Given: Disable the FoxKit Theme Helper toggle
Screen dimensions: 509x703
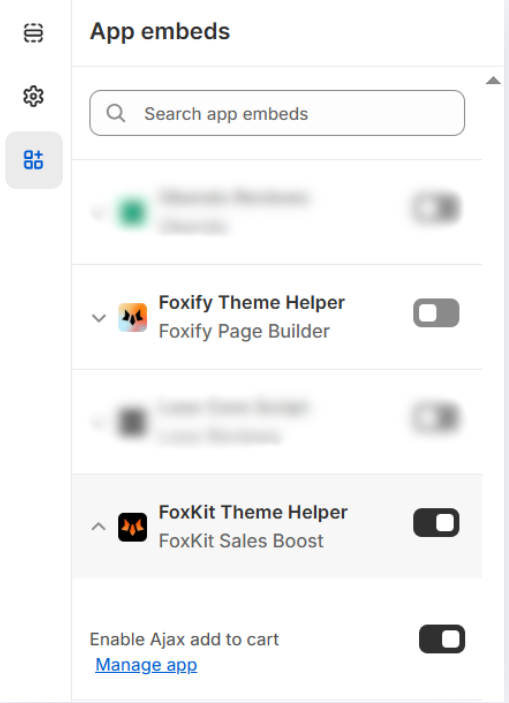Looking at the screenshot, I should (x=436, y=523).
